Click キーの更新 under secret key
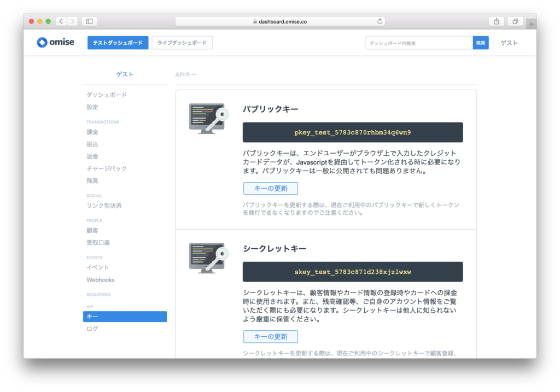The image size is (560, 392). (x=271, y=337)
